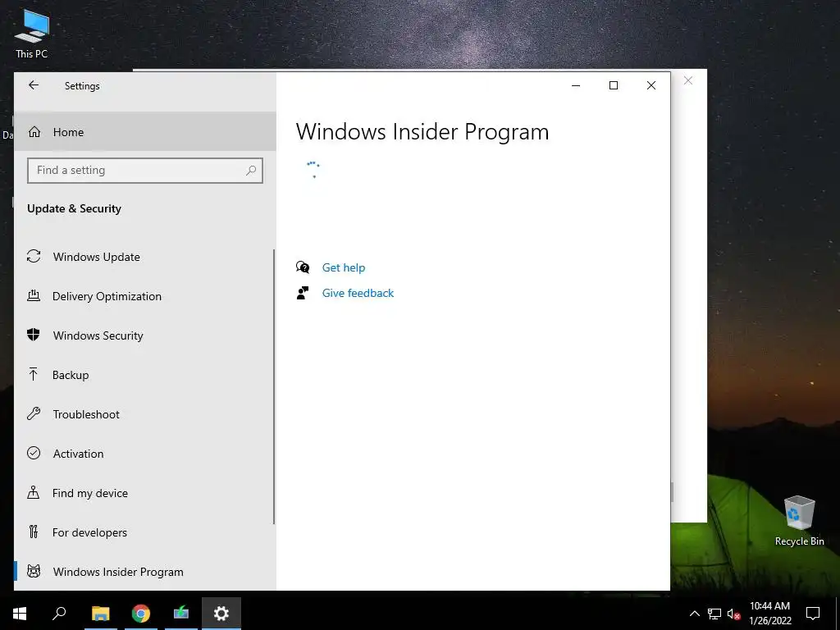Click the magnifier icon in search box
Image resolution: width=840 pixels, height=630 pixels.
click(x=251, y=171)
